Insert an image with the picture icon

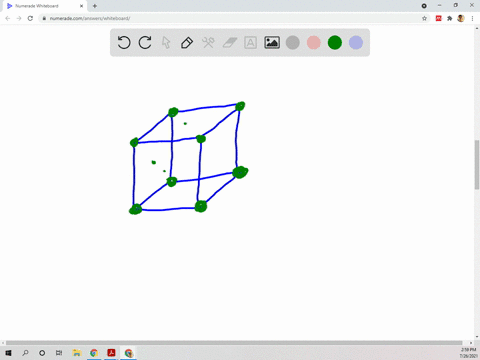click(x=272, y=43)
